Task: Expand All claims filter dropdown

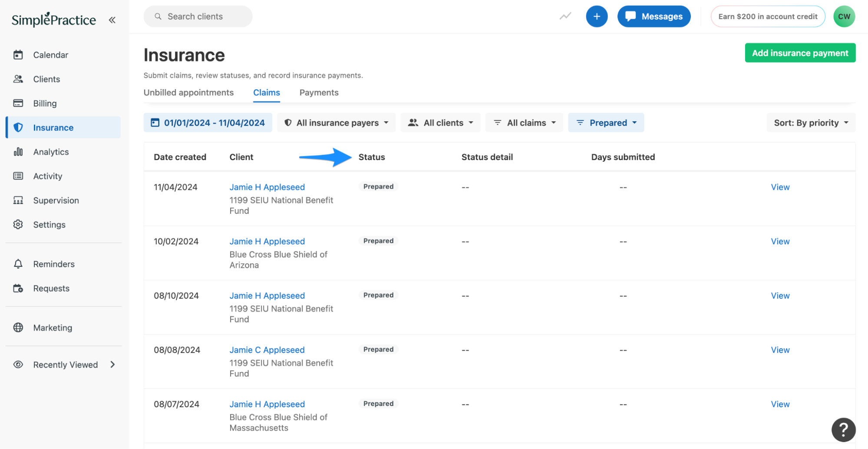Action: click(524, 123)
